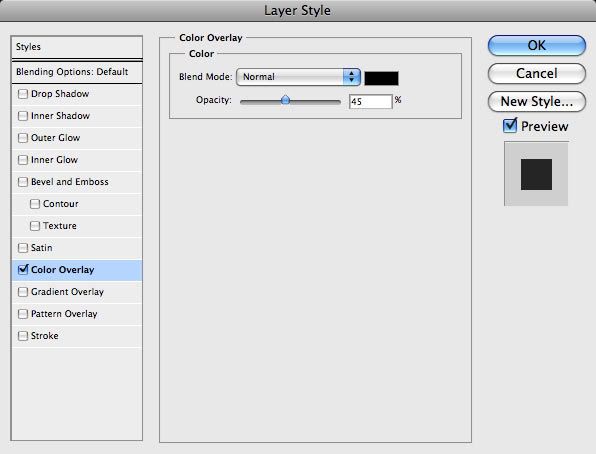Select the Gradient Overlay list item
The height and width of the screenshot is (454, 596).
click(77, 292)
